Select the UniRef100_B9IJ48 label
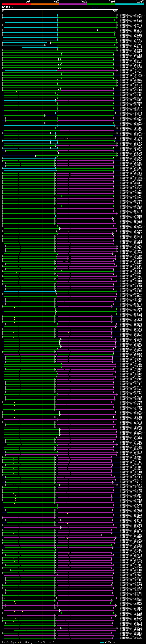 pos(131,88)
